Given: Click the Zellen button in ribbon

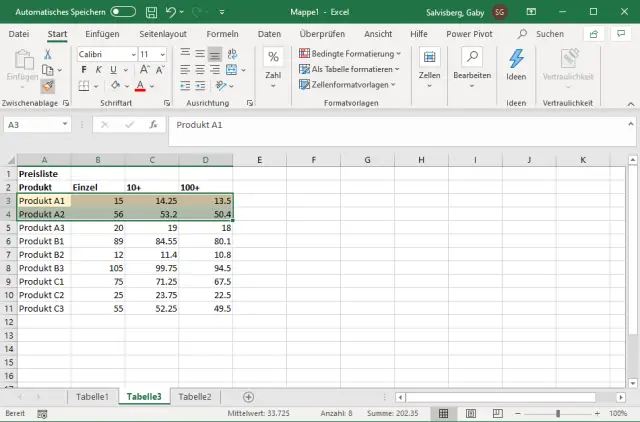Looking at the screenshot, I should [429, 64].
